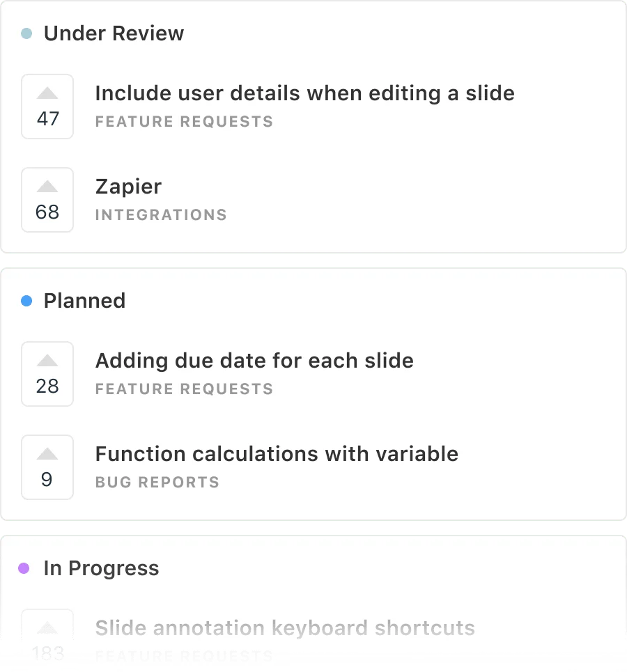Toggle the upvote on the 28-vote card

click(x=47, y=374)
